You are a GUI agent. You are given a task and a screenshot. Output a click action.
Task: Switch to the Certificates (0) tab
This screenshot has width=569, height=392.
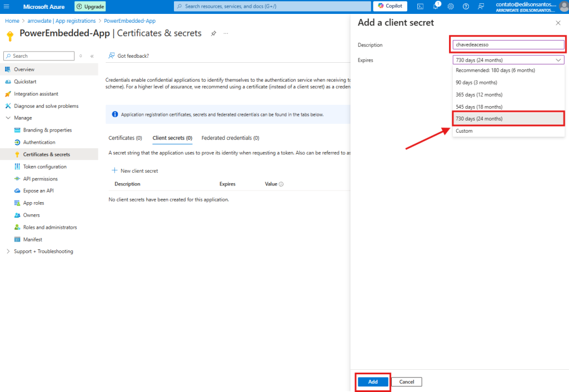pyautogui.click(x=125, y=138)
